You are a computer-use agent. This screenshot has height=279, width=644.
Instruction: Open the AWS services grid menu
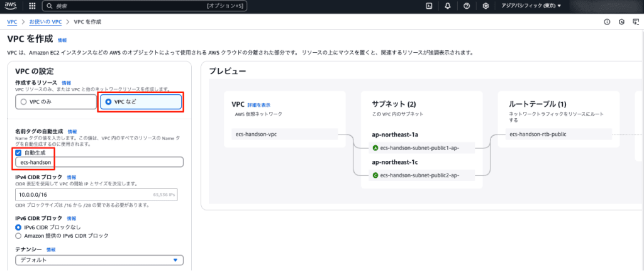[x=32, y=6]
